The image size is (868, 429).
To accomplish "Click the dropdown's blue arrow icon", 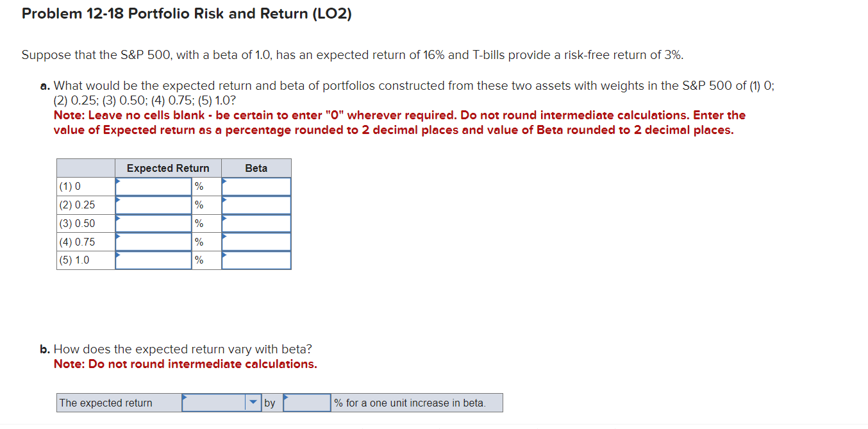I will (253, 402).
